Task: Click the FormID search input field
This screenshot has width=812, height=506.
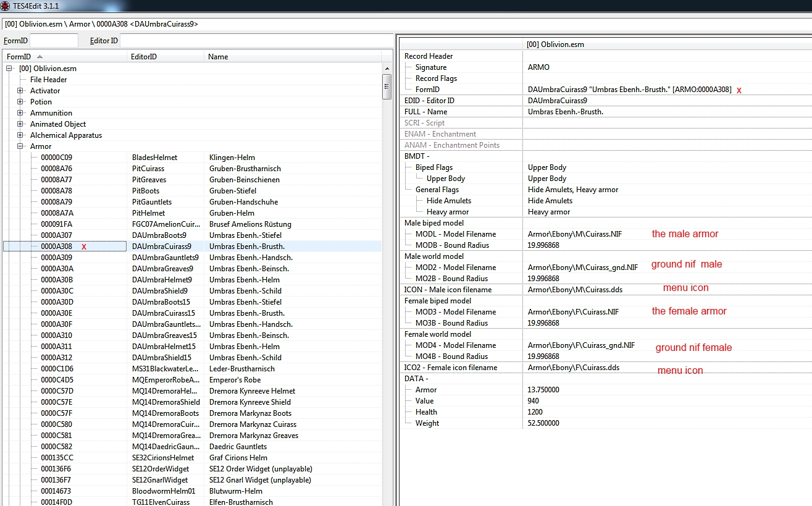Action: click(x=54, y=41)
